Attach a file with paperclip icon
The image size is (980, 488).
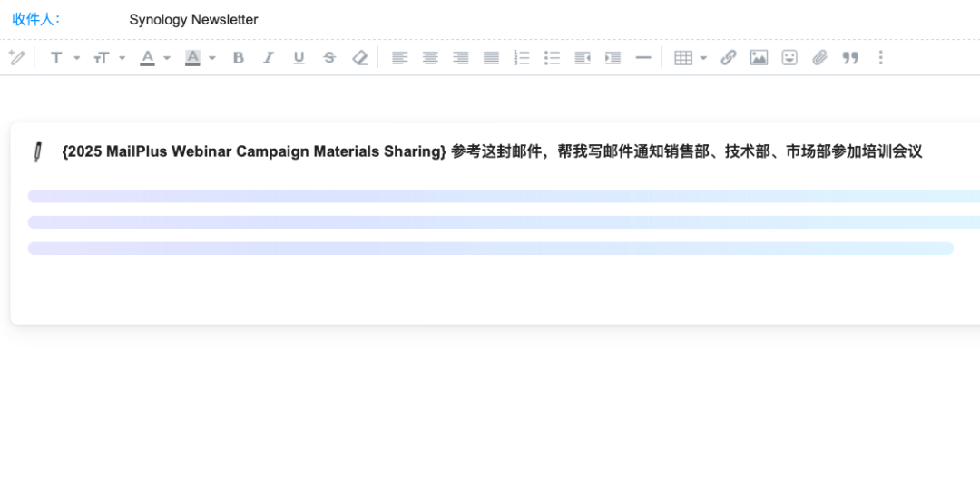[819, 57]
